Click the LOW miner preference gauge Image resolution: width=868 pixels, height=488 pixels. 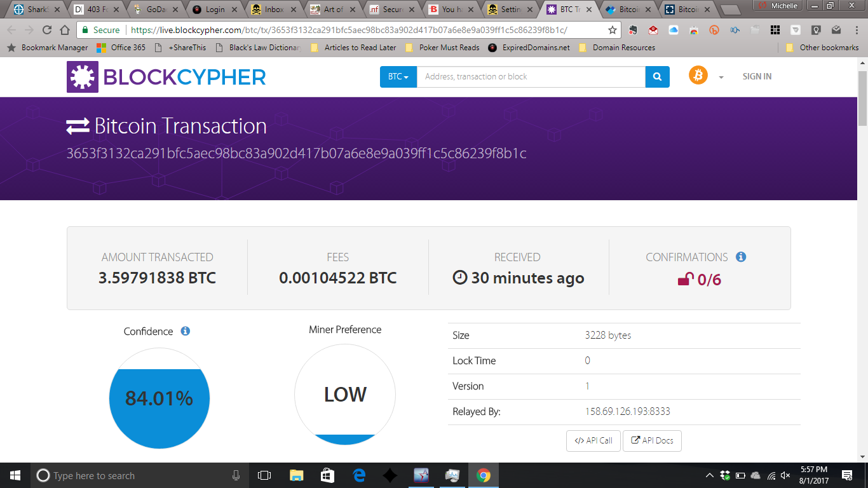345,395
